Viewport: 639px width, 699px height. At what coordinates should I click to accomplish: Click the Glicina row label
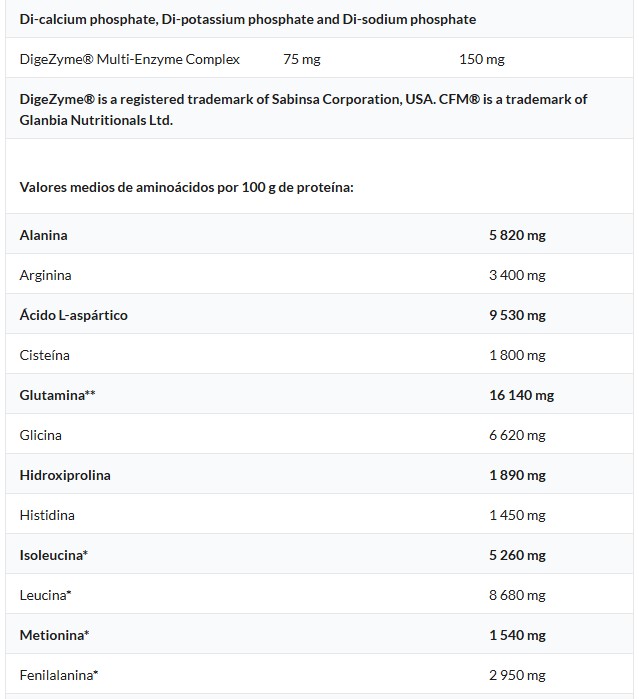click(x=41, y=435)
